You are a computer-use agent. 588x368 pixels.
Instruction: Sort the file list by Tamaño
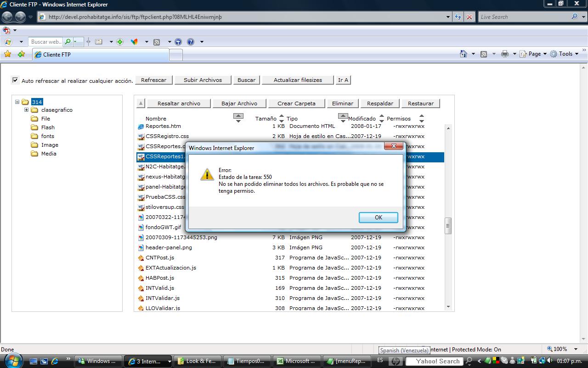pyautogui.click(x=282, y=118)
